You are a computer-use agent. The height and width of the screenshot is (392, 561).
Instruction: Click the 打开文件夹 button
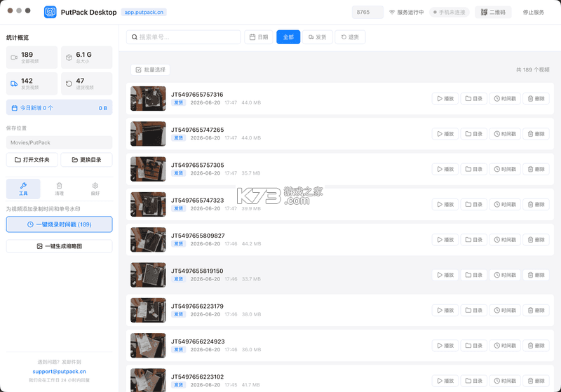coord(32,159)
